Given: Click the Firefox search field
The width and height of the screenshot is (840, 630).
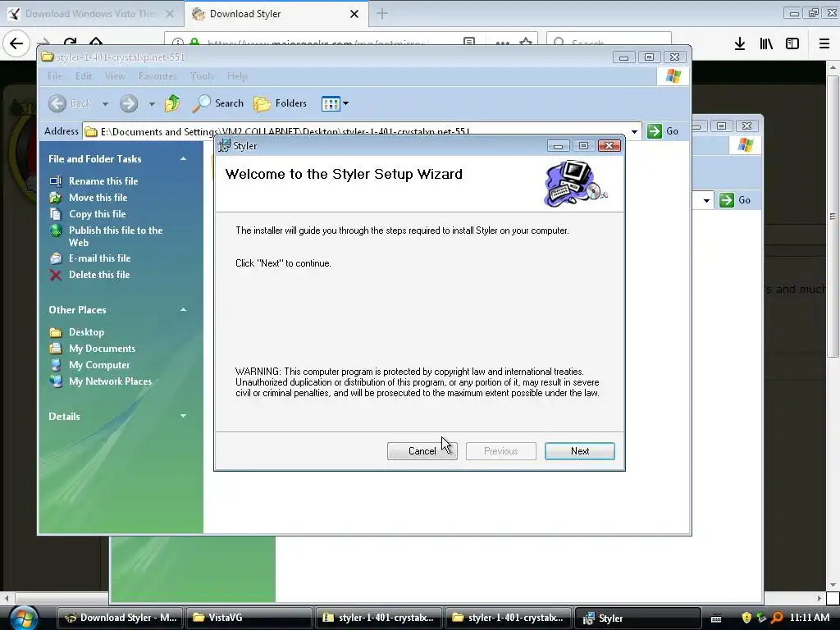Looking at the screenshot, I should tap(609, 43).
